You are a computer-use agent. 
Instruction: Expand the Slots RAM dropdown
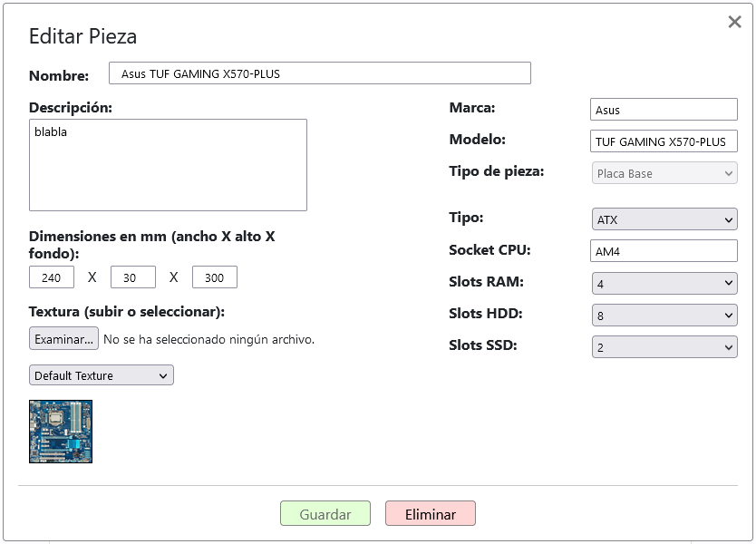(664, 283)
